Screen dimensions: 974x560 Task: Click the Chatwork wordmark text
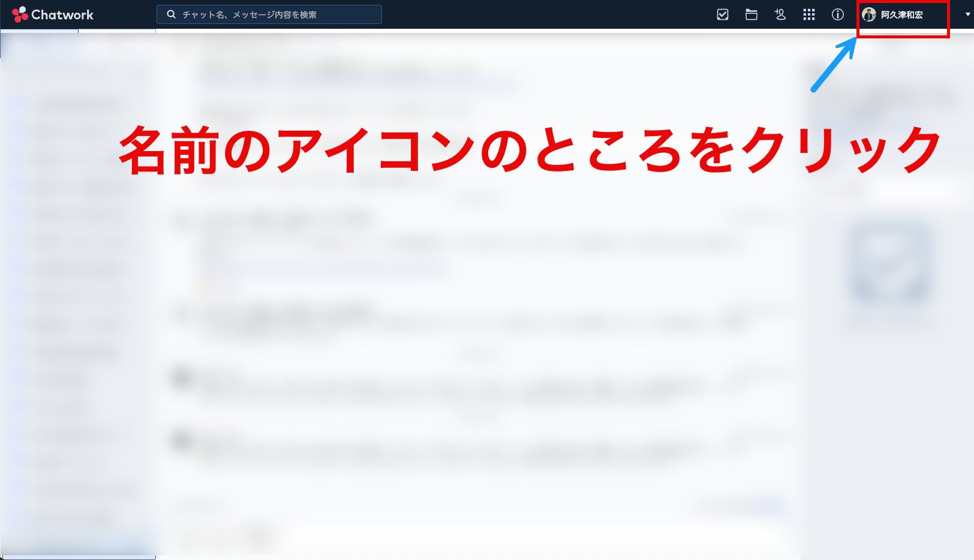point(62,14)
